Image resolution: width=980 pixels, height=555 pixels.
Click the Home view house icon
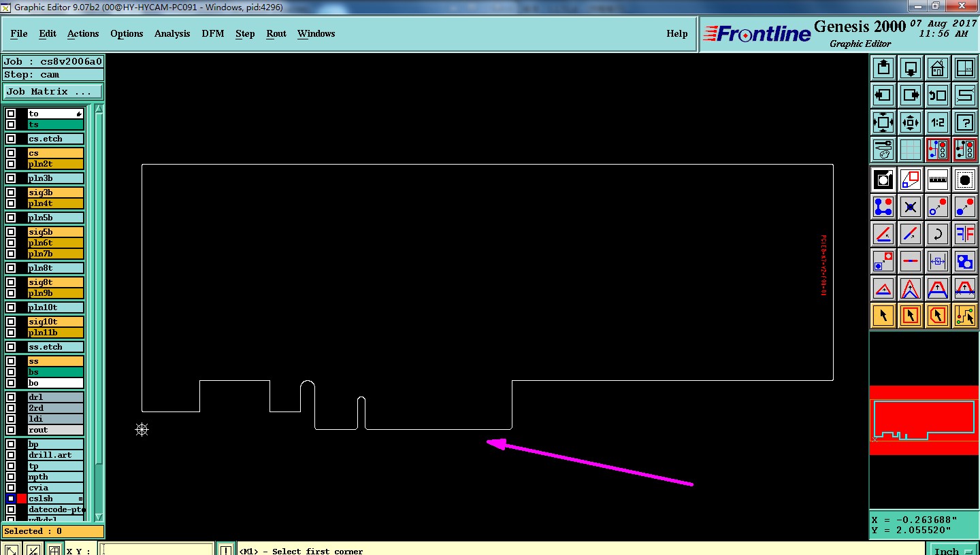[x=938, y=68]
